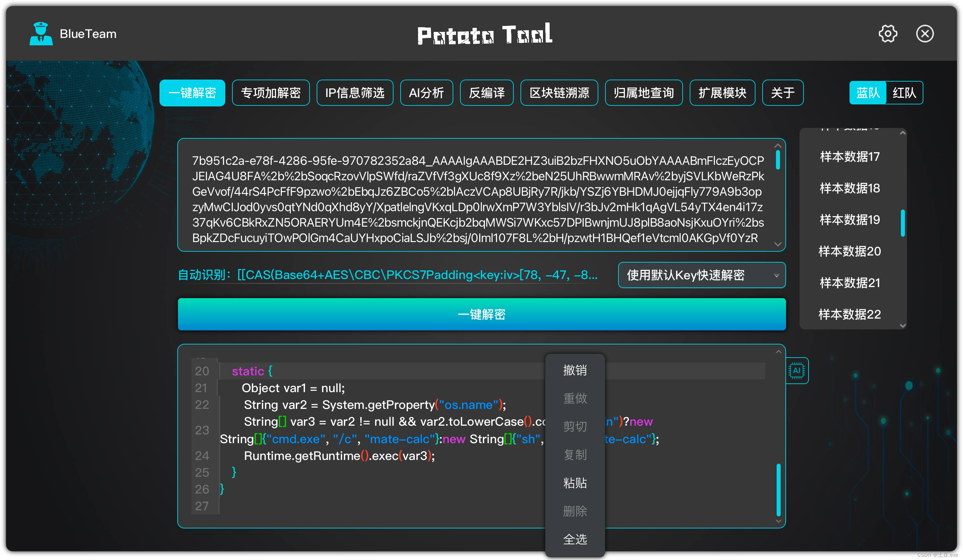Click 全选 in context menu

[x=575, y=538]
